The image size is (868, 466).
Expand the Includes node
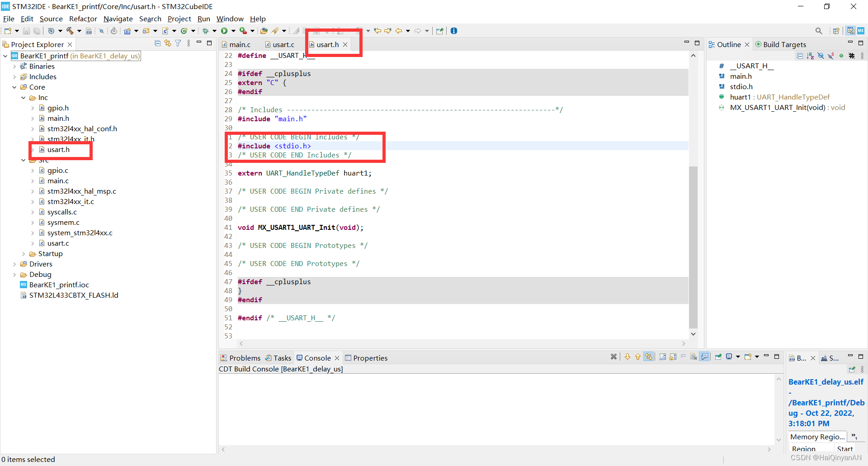click(x=14, y=77)
